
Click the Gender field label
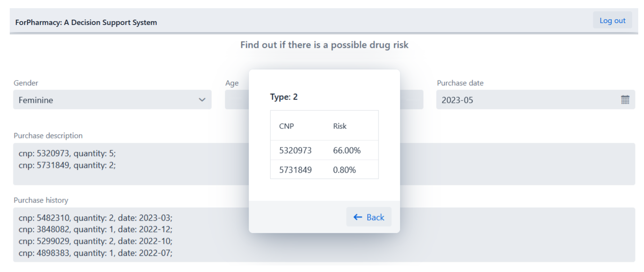(26, 83)
